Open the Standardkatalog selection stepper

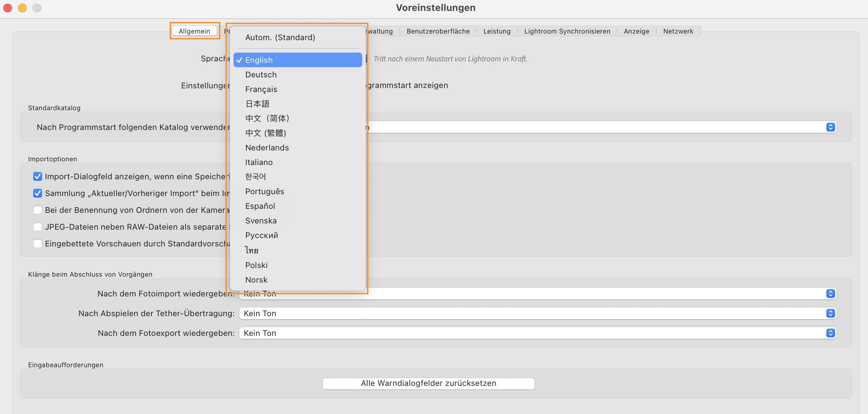coord(830,127)
